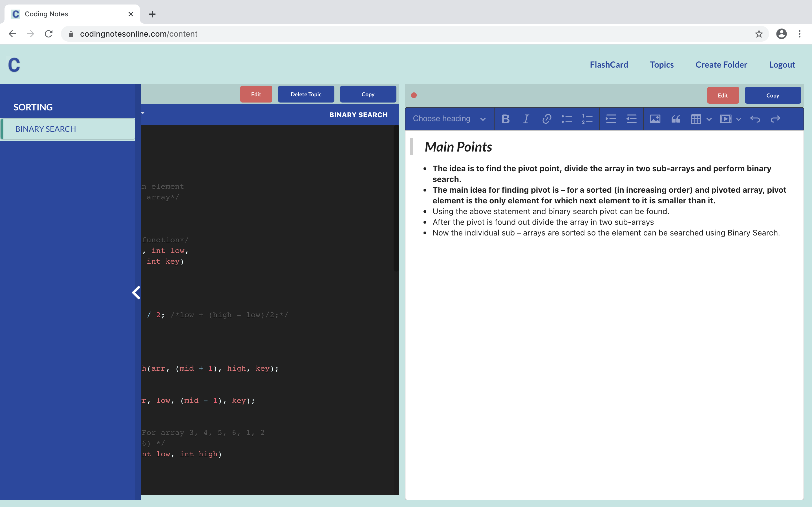The height and width of the screenshot is (507, 812).
Task: Redo the last edit
Action: click(x=776, y=118)
